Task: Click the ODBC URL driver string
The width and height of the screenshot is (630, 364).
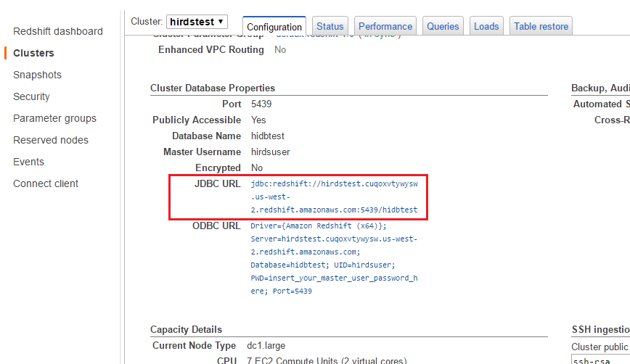Action: pos(334,258)
